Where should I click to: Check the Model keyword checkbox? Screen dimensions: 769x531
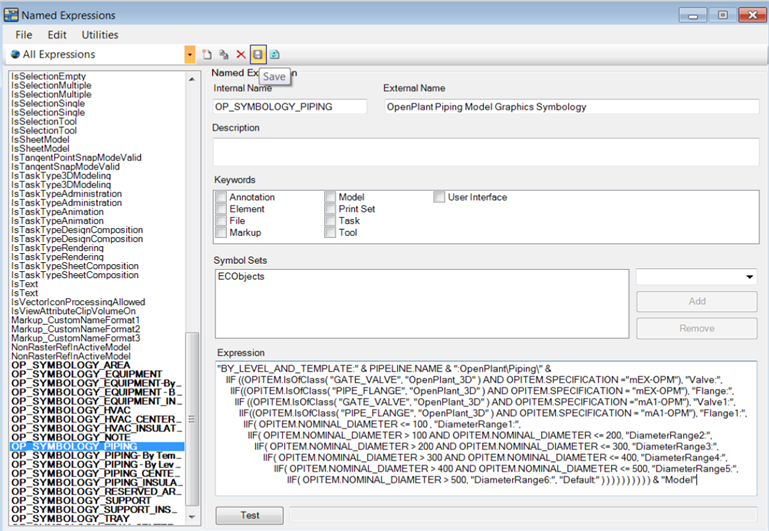tap(330, 197)
